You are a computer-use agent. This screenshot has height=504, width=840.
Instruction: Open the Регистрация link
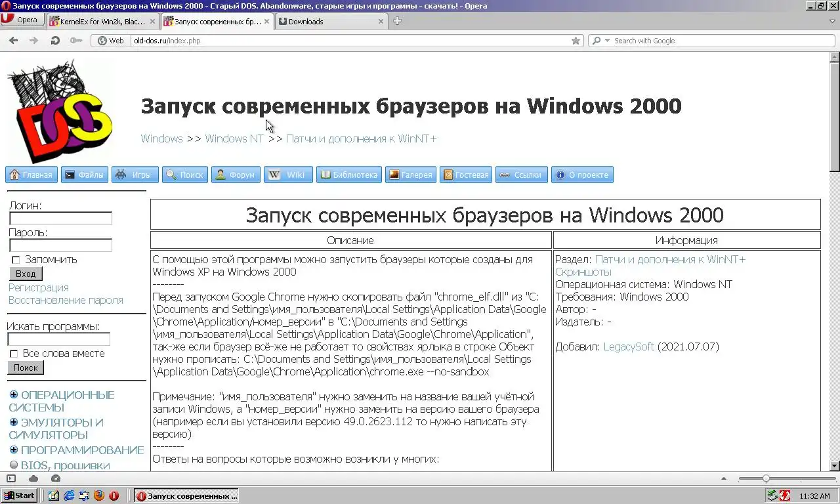pyautogui.click(x=39, y=287)
